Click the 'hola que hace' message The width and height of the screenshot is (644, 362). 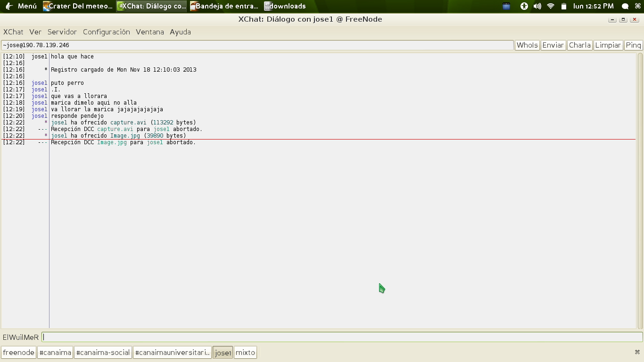(72, 57)
